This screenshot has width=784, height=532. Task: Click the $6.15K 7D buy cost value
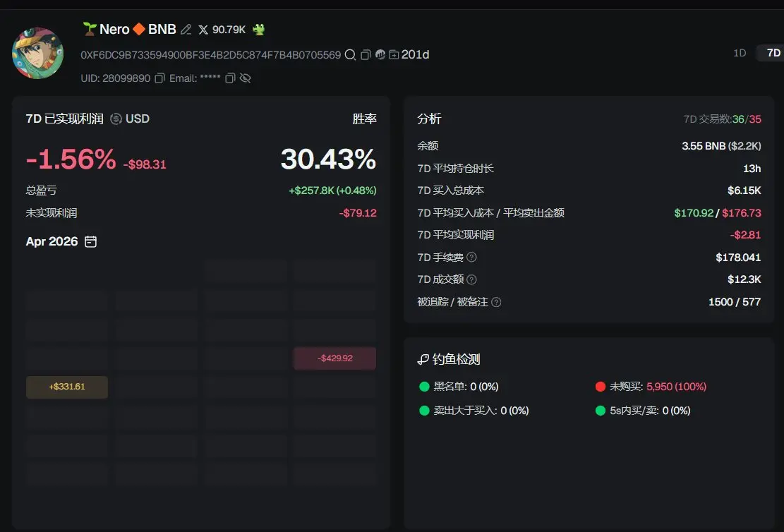coord(744,191)
